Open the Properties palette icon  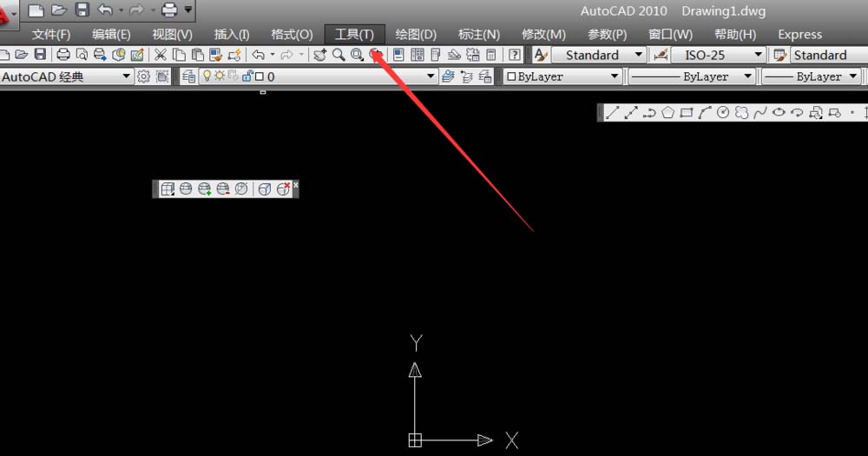click(398, 55)
